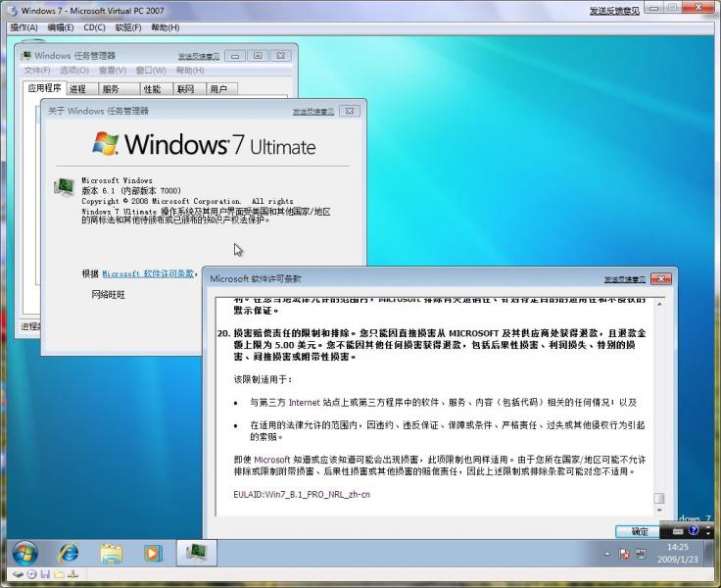Click license text scrollbar down arrow
721x588 pixels.
coord(659,510)
